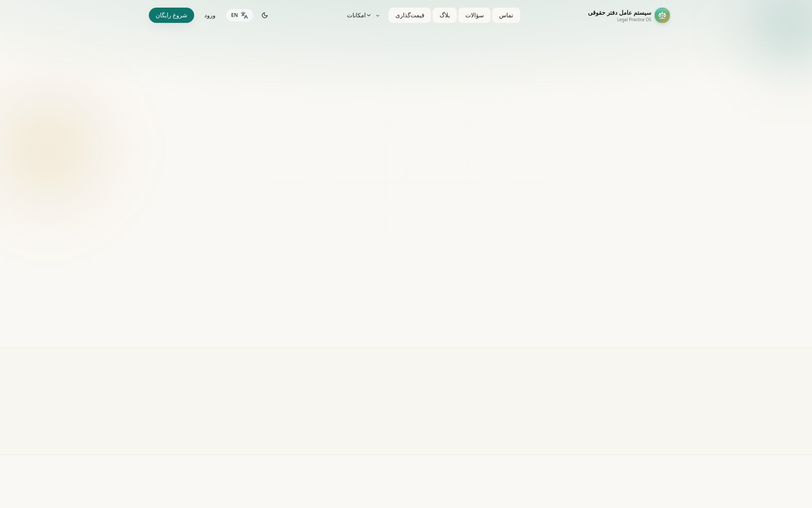Open the سؤالات FAQ page
Screen dimensions: 812x508
(474, 15)
